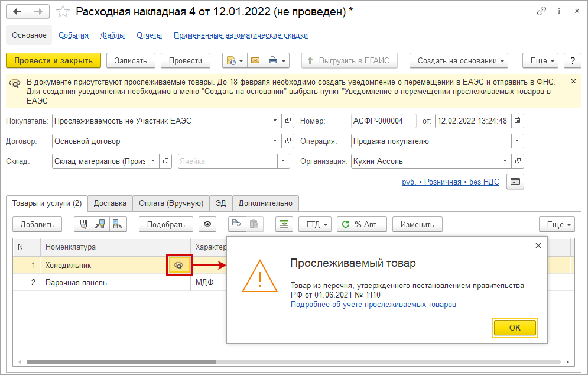588x375 pixels.
Task: Open the calendar picker for document date
Action: [518, 121]
